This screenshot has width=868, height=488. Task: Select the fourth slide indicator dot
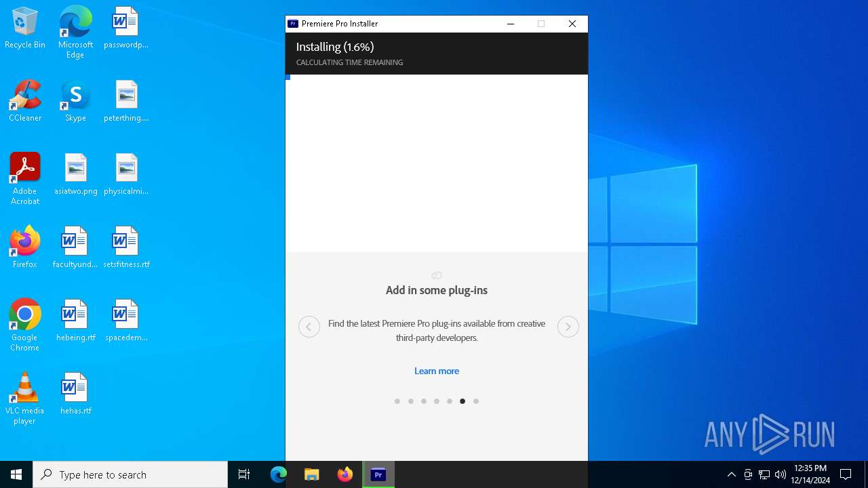pos(437,401)
